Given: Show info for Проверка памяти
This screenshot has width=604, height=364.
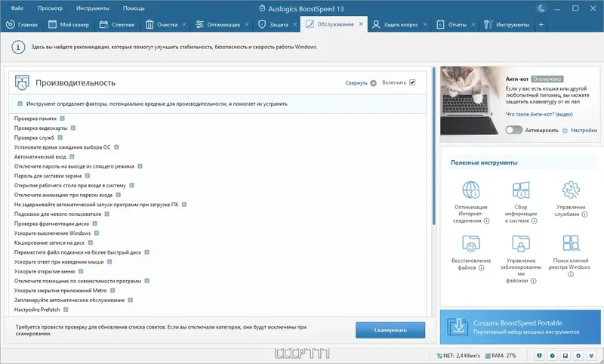Looking at the screenshot, I should [63, 119].
